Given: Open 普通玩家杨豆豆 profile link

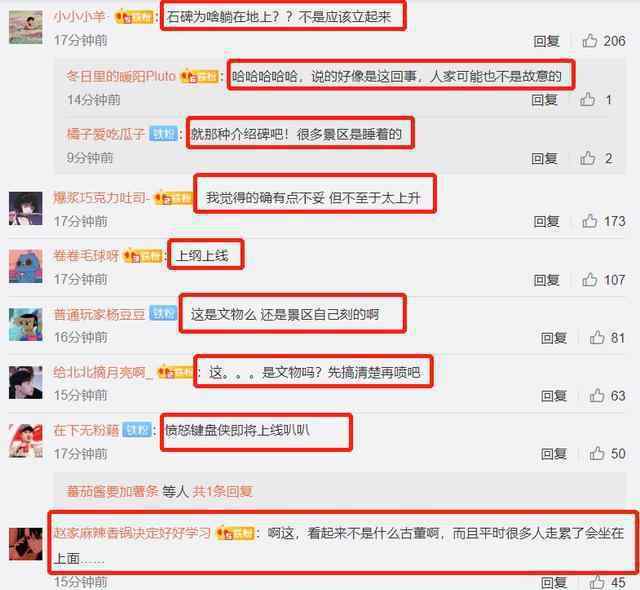Looking at the screenshot, I should click(99, 314).
